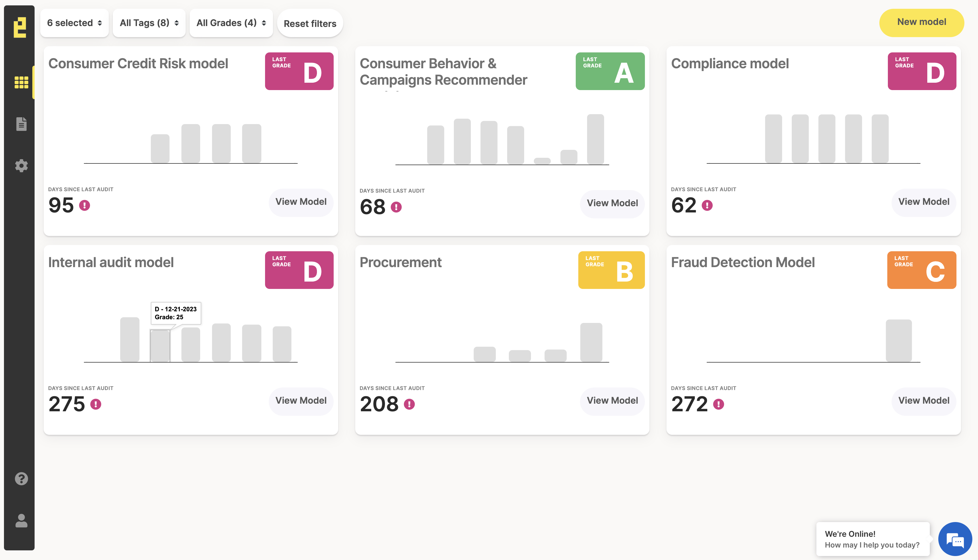Click the help question mark icon

(21, 479)
